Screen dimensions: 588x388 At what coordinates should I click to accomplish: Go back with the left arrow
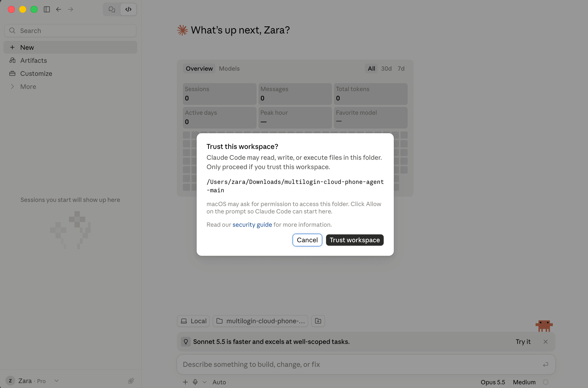pos(58,9)
